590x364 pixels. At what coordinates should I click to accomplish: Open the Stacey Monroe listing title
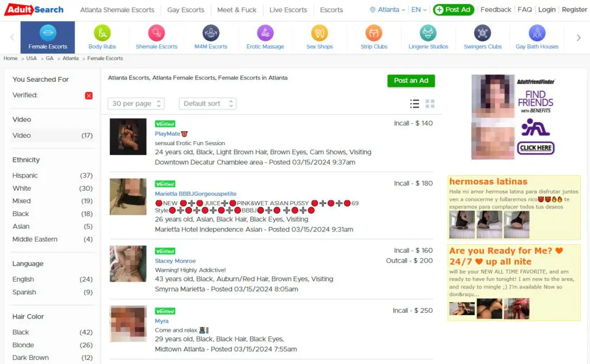175,261
